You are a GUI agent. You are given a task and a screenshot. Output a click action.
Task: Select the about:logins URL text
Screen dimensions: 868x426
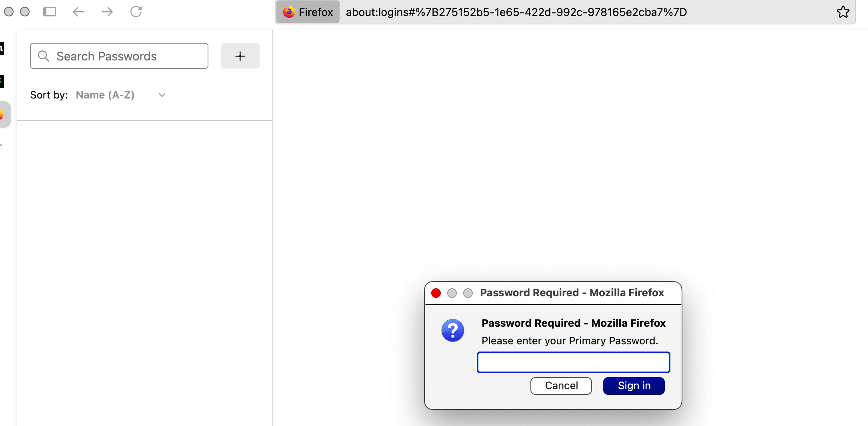516,12
